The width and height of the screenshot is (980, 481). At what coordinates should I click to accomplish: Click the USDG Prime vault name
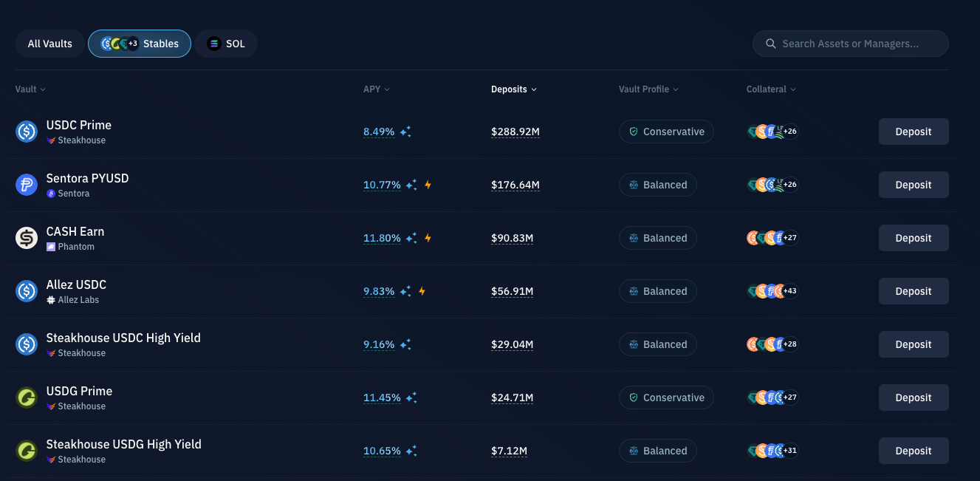point(79,391)
